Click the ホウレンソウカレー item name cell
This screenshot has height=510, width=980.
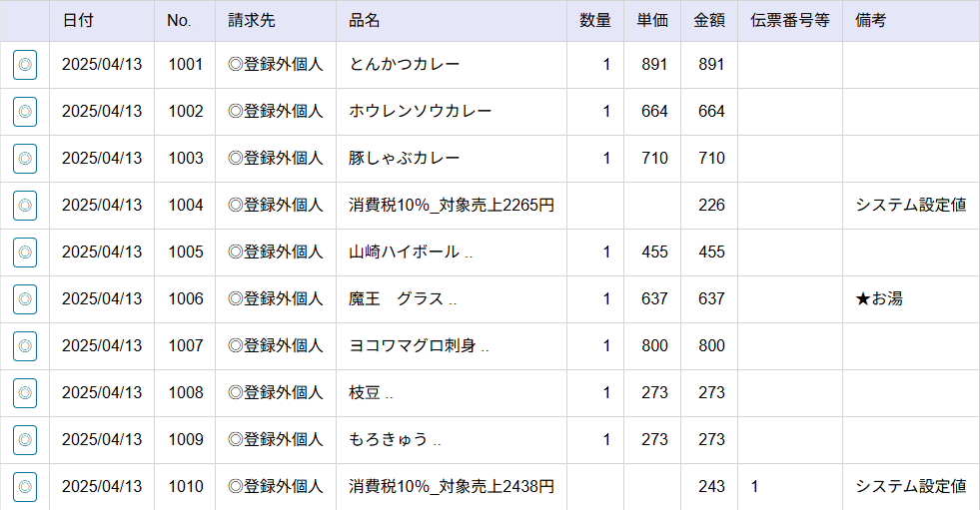coord(421,112)
